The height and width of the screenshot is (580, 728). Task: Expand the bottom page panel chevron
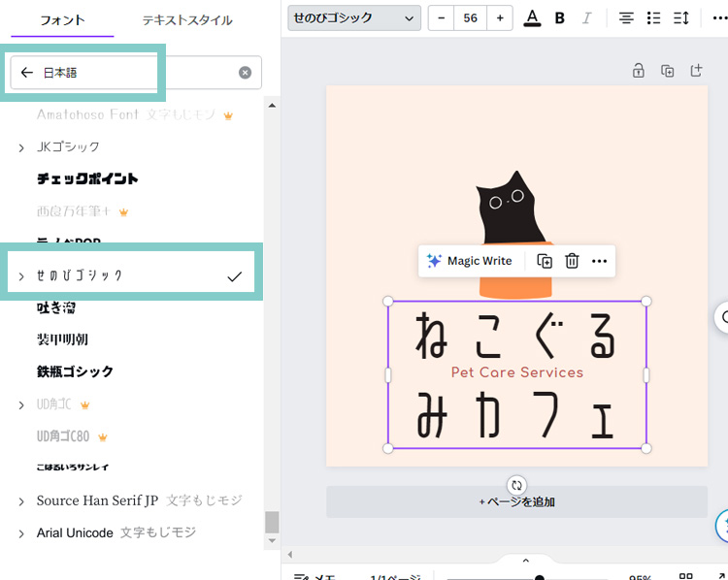(x=525, y=561)
